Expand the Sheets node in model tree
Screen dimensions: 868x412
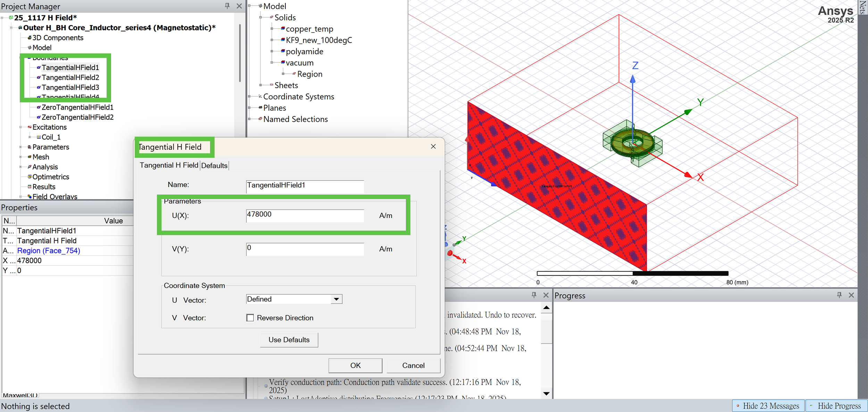pyautogui.click(x=260, y=85)
